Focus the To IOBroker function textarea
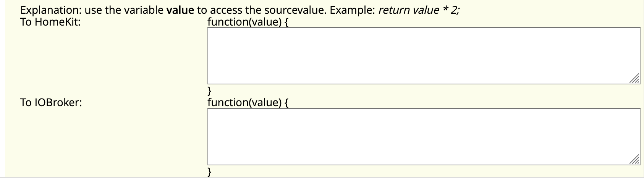This screenshot has width=644, height=181. 424,137
